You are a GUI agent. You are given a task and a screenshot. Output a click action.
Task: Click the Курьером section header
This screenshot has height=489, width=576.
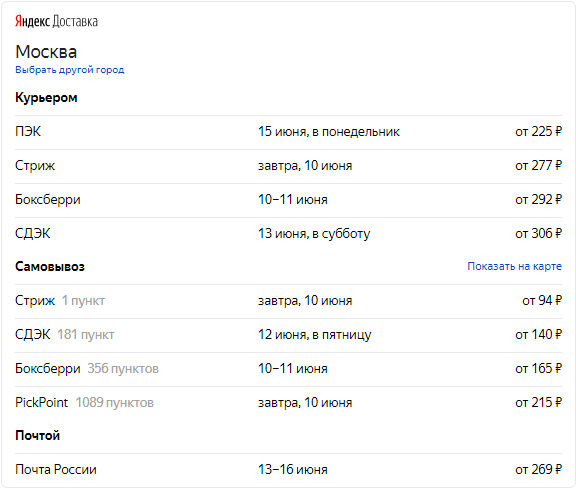click(46, 98)
